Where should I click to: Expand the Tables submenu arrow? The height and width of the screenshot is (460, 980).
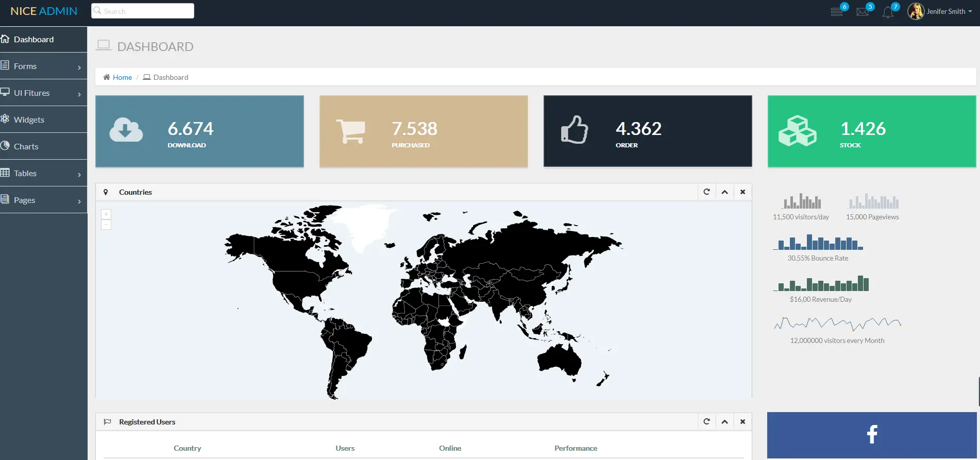tap(79, 175)
